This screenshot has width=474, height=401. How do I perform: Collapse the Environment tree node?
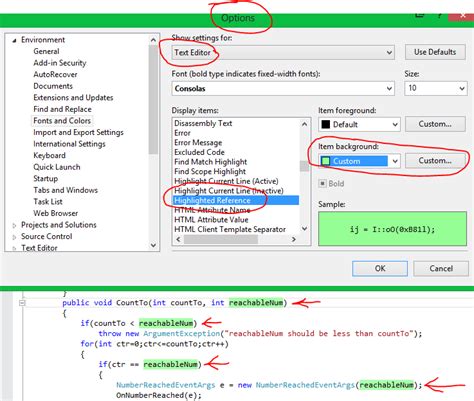(x=14, y=40)
